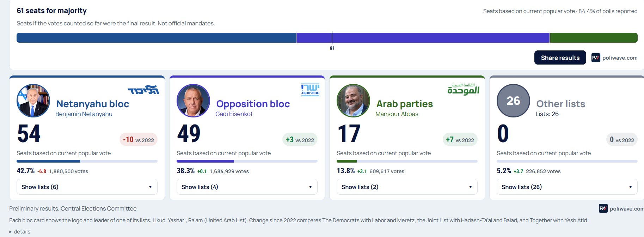This screenshot has width=644, height=237.
Task: Click the Share results button
Action: (x=560, y=57)
